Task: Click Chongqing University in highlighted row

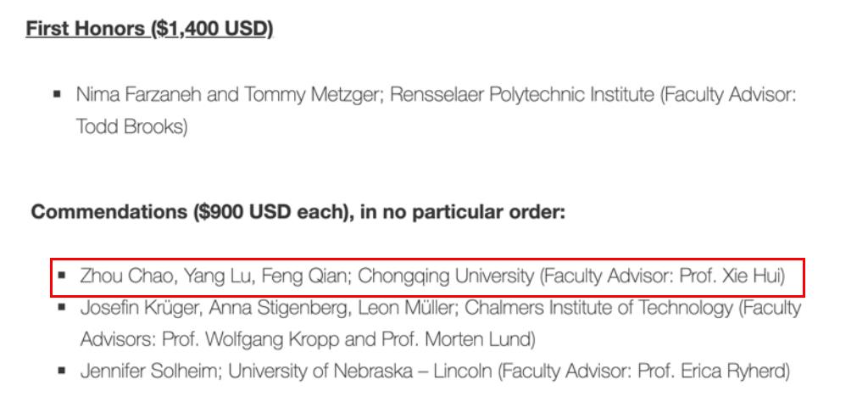Action: click(x=446, y=276)
